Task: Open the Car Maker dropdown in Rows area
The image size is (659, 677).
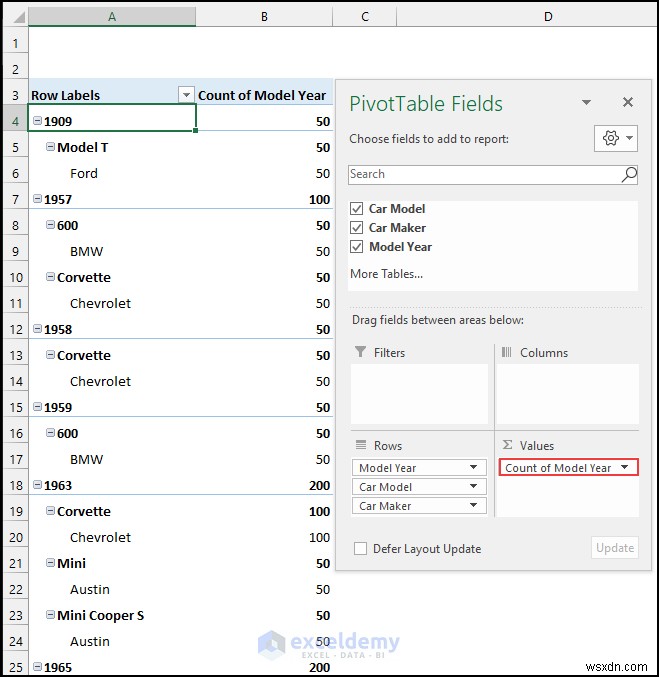Action: pyautogui.click(x=473, y=505)
